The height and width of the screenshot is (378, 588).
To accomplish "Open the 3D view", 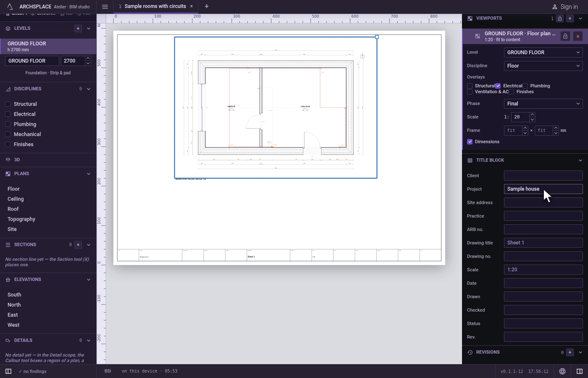I will coord(48,160).
